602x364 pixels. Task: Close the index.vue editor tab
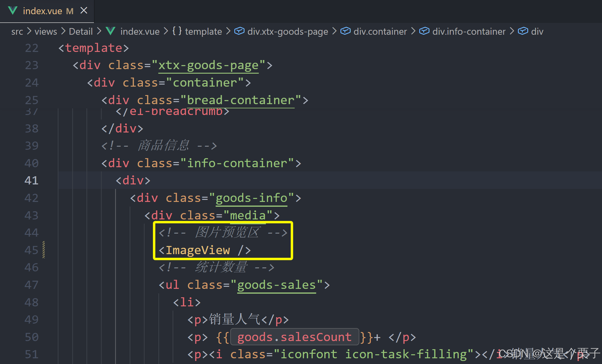click(84, 11)
